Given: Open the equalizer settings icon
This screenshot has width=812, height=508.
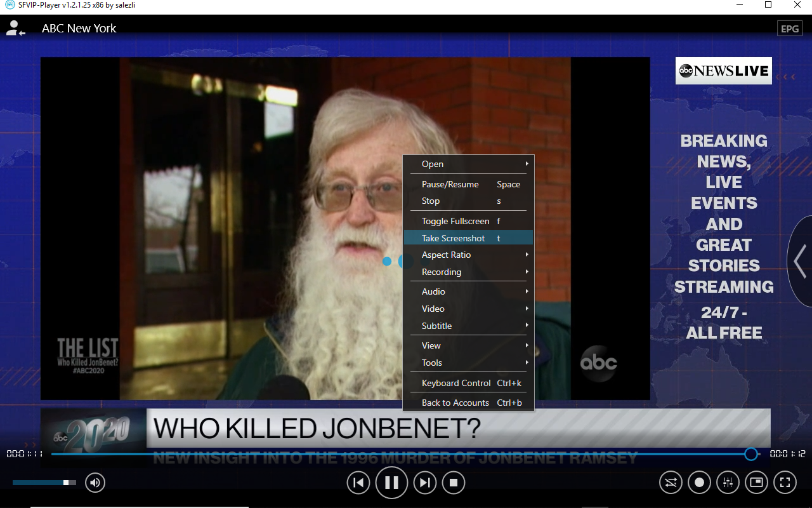Looking at the screenshot, I should click(x=728, y=483).
